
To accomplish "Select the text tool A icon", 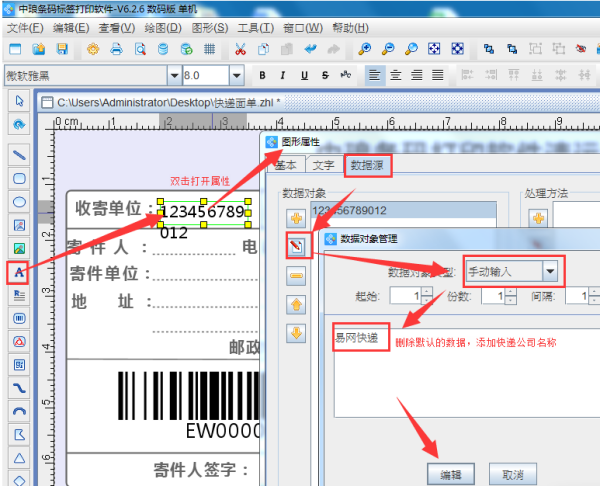I will point(18,272).
